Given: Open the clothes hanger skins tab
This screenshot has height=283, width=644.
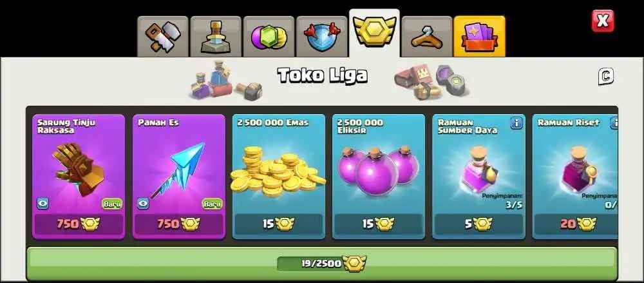Looking at the screenshot, I should click(427, 37).
